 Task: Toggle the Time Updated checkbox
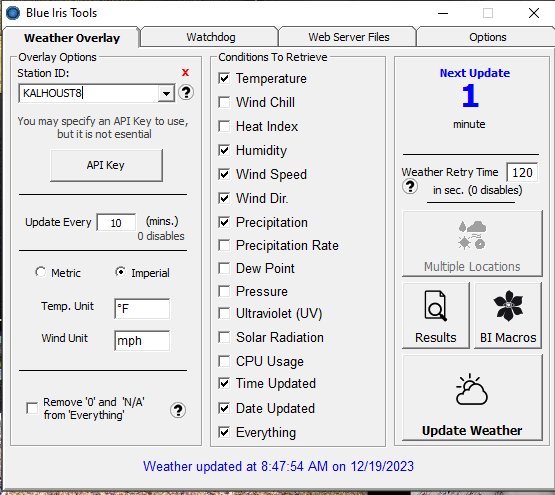coord(224,383)
